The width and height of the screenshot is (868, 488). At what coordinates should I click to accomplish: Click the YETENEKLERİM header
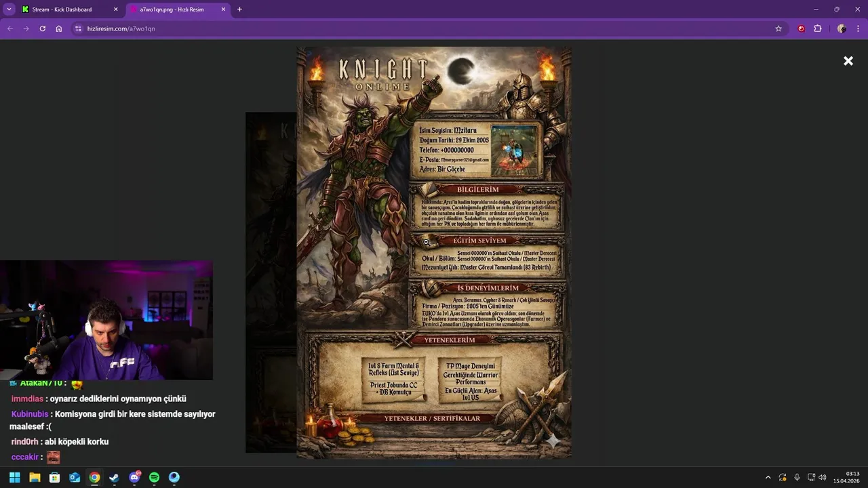tap(449, 340)
